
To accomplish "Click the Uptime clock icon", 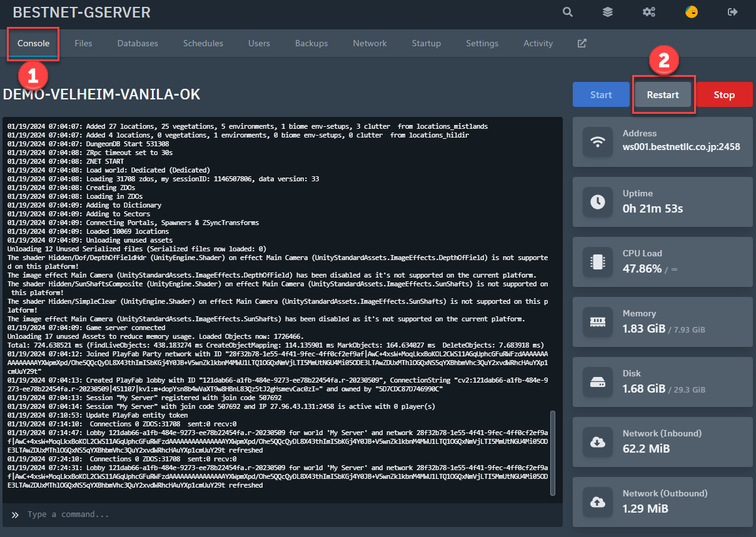I will [x=598, y=201].
